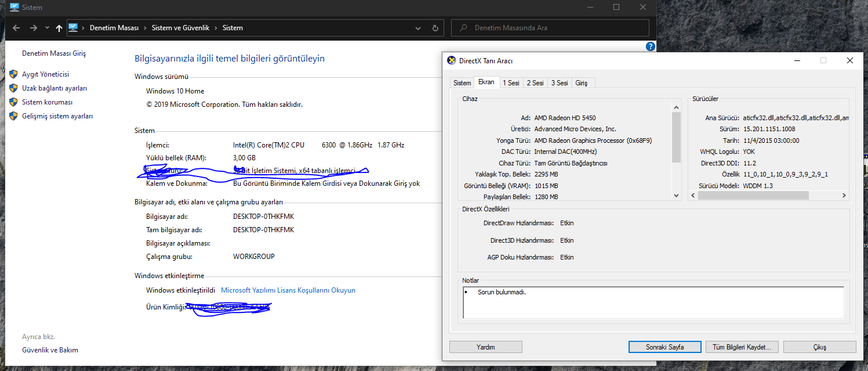The image size is (868, 371).
Task: Click the Sürücüler horizontal scrollbar right arrow
Action: 844,196
